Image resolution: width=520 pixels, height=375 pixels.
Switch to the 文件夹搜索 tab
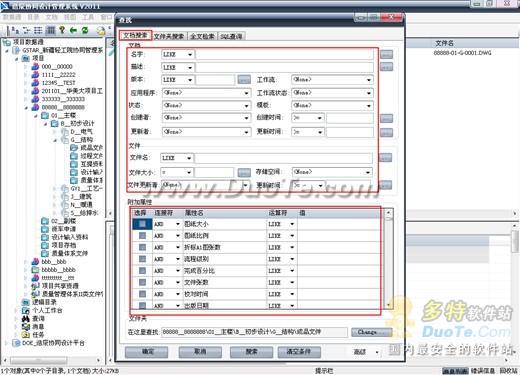coord(169,36)
